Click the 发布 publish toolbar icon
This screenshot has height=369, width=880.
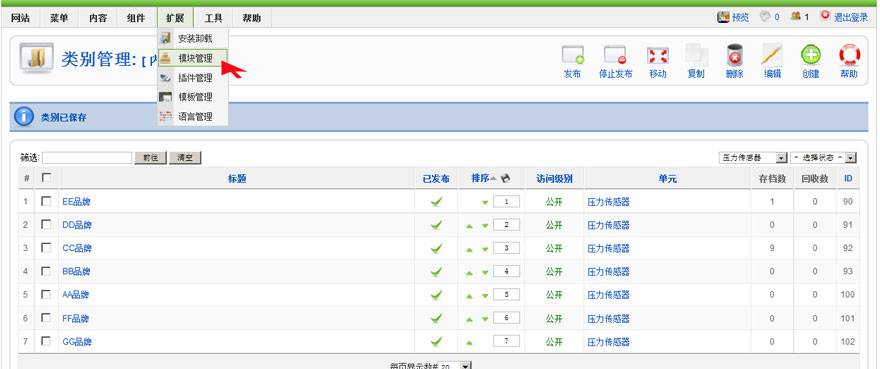(x=572, y=56)
